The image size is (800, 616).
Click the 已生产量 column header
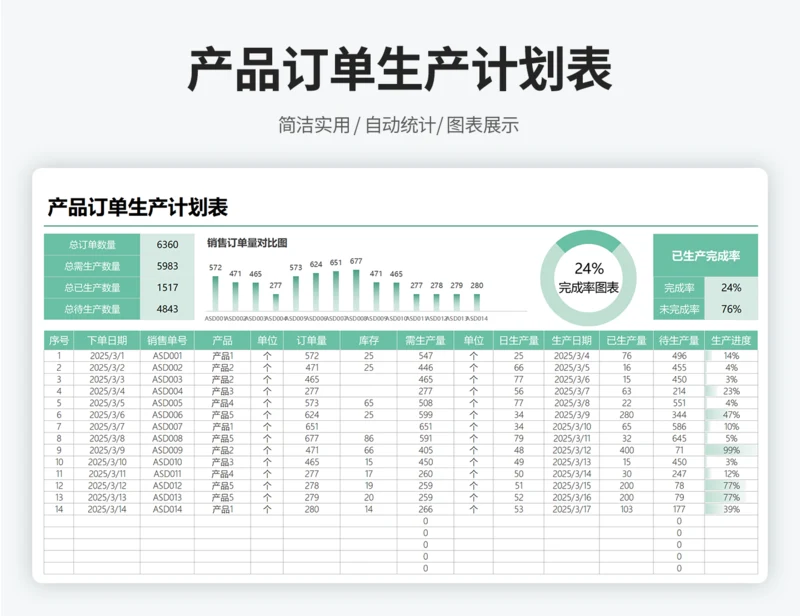point(627,340)
